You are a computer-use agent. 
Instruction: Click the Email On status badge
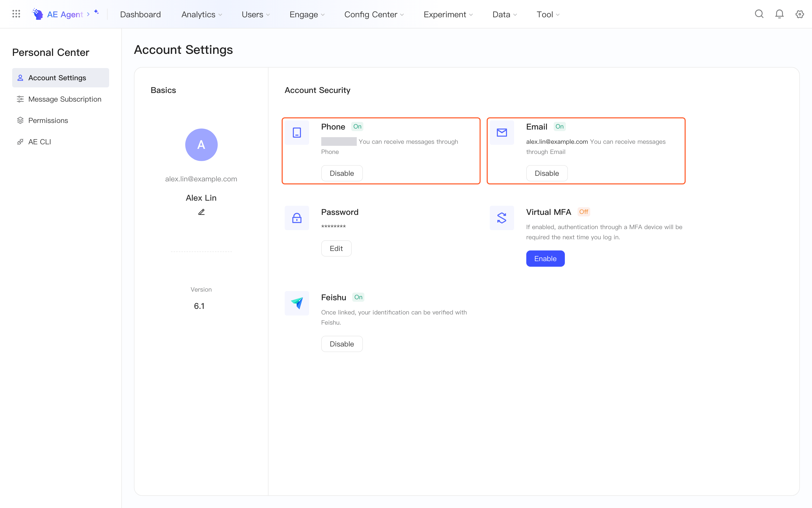[559, 127]
